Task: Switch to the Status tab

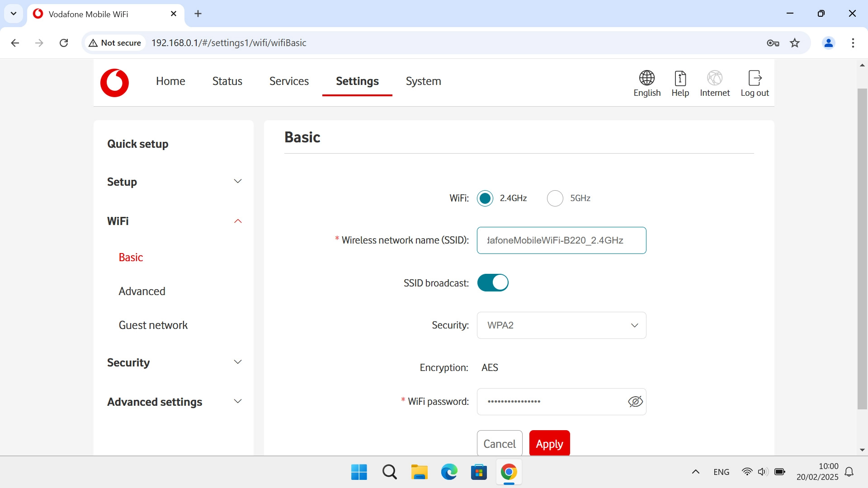Action: click(227, 81)
